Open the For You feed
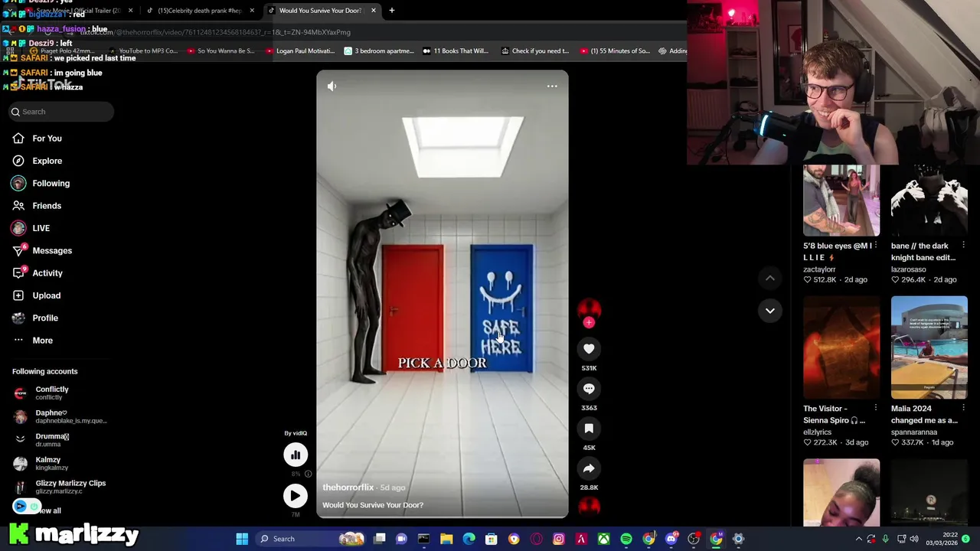Image resolution: width=980 pixels, height=551 pixels. tap(37, 139)
